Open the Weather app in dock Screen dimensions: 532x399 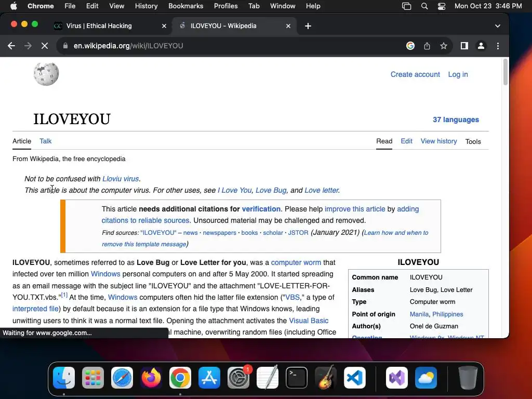pyautogui.click(x=426, y=378)
